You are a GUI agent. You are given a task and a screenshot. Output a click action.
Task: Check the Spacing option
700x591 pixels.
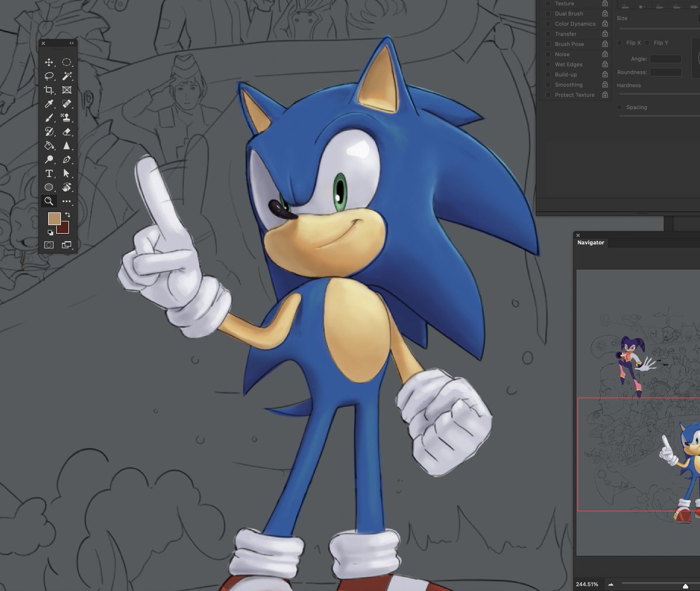point(619,107)
